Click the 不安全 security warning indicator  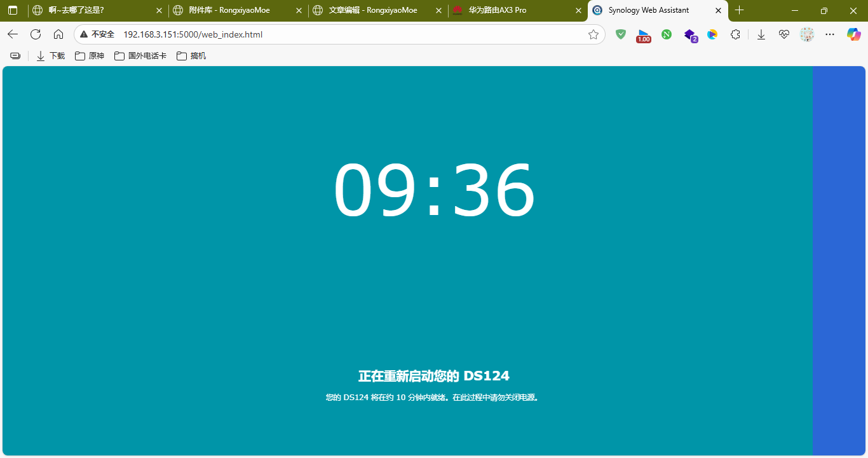click(x=97, y=34)
